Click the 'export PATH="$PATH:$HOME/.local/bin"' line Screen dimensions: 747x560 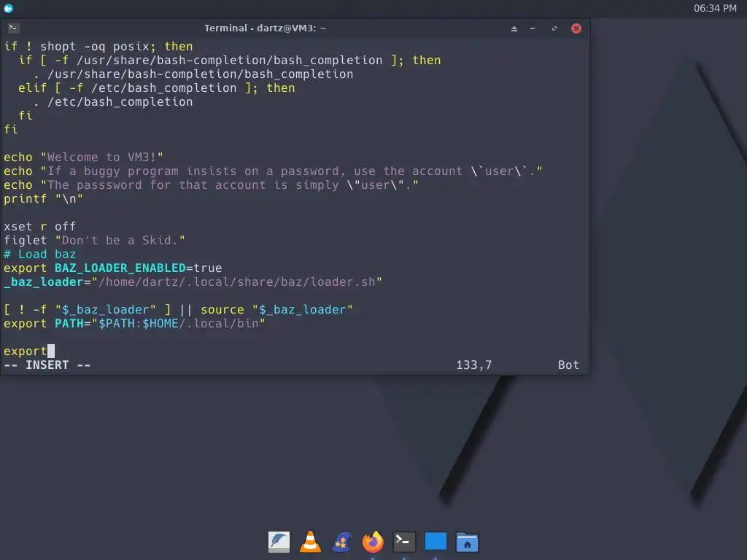tap(134, 323)
